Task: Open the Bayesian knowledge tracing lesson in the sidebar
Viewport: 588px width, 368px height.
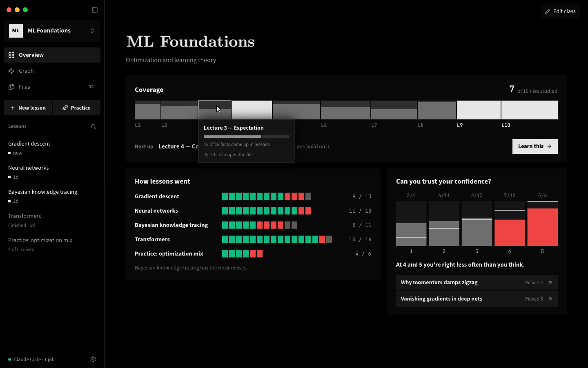Action: 52,196
